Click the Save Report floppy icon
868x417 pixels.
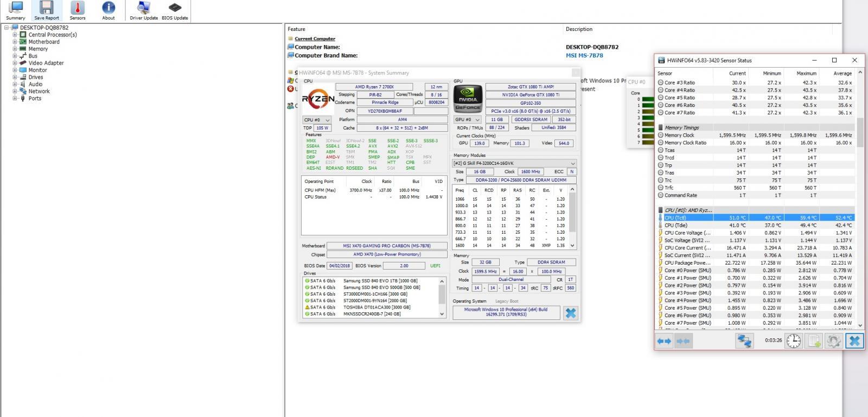(47, 7)
